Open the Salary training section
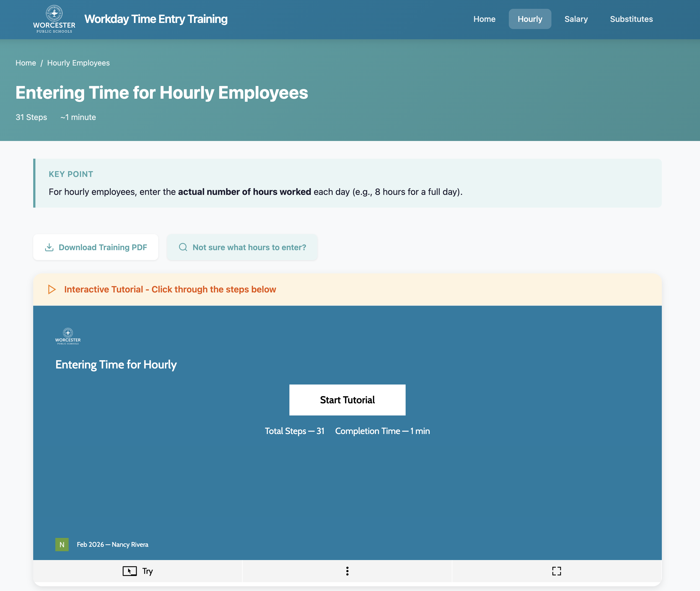Screen dimensions: 700x591 (x=576, y=19)
